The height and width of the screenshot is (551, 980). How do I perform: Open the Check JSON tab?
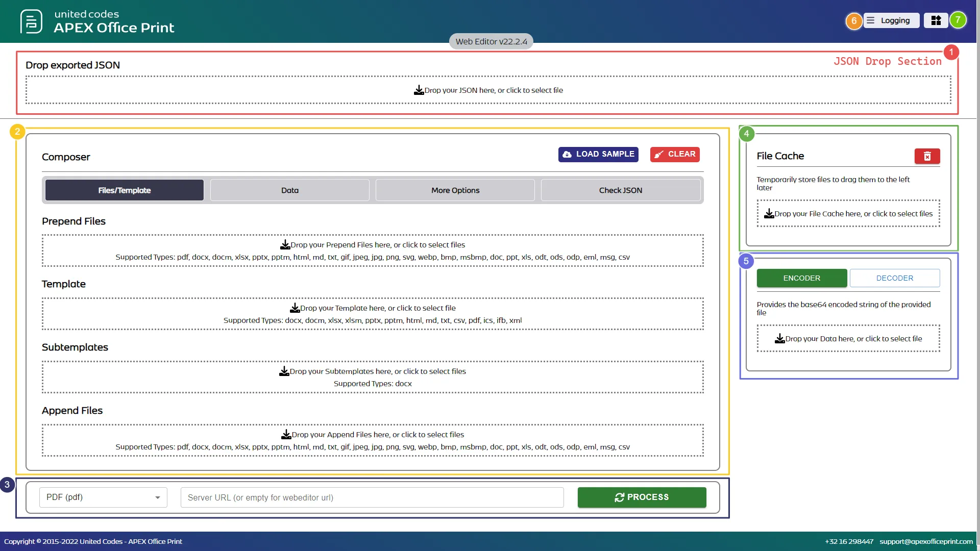pos(621,190)
